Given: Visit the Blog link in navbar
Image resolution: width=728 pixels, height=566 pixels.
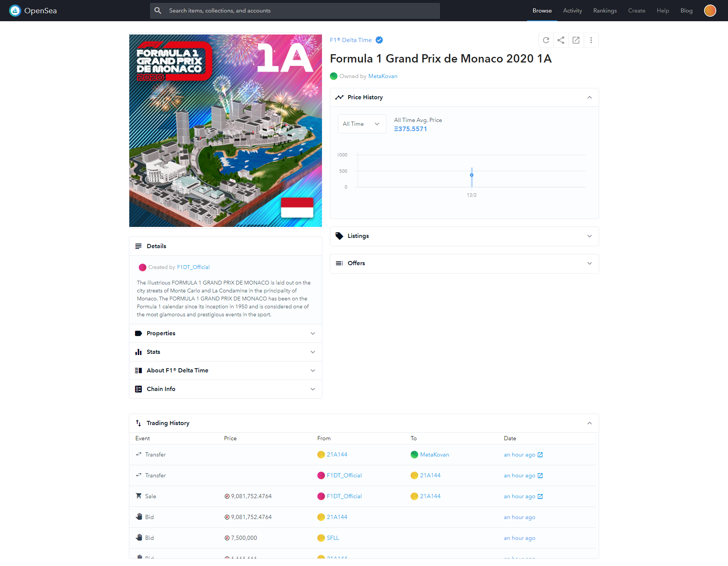Looking at the screenshot, I should coord(686,11).
